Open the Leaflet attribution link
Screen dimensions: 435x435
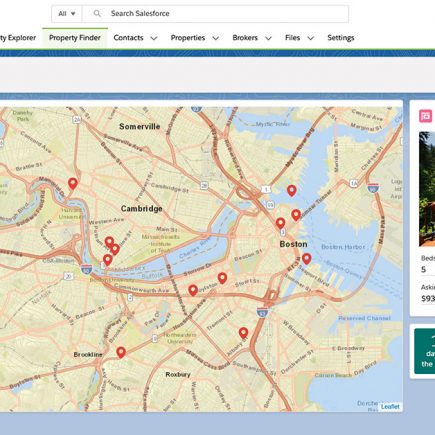(390, 407)
